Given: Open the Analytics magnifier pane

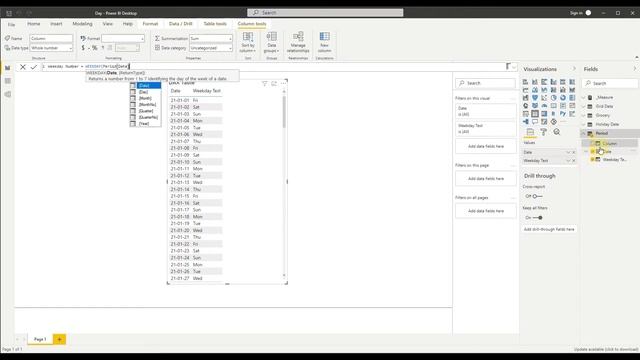Looking at the screenshot, I should coord(557,132).
